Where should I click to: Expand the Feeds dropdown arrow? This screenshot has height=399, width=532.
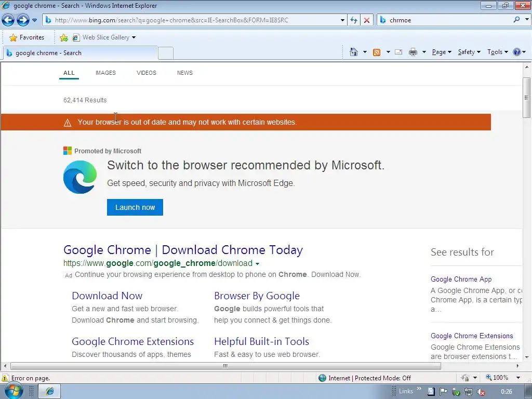(x=388, y=52)
